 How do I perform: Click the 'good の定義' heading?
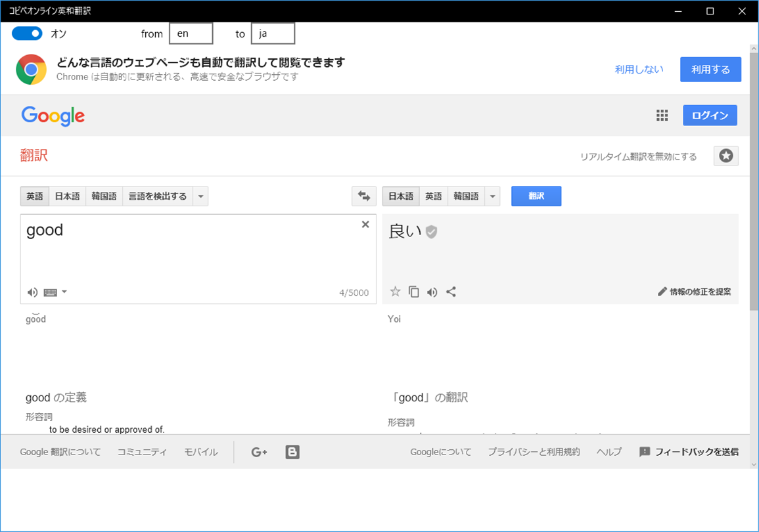tap(56, 397)
